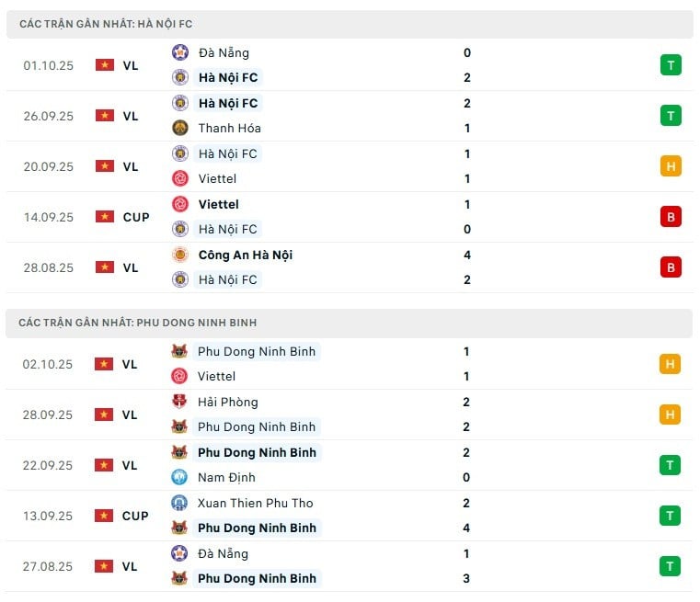Click the Vietnam flag beside the 26.09.25 match

[104, 116]
